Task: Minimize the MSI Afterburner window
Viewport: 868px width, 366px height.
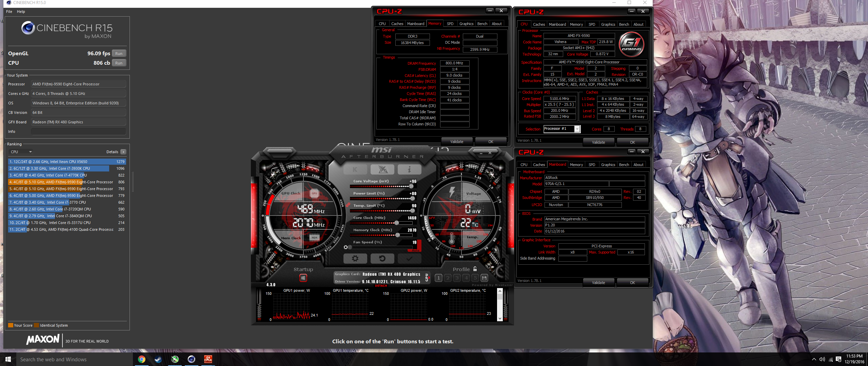Action: click(x=481, y=153)
